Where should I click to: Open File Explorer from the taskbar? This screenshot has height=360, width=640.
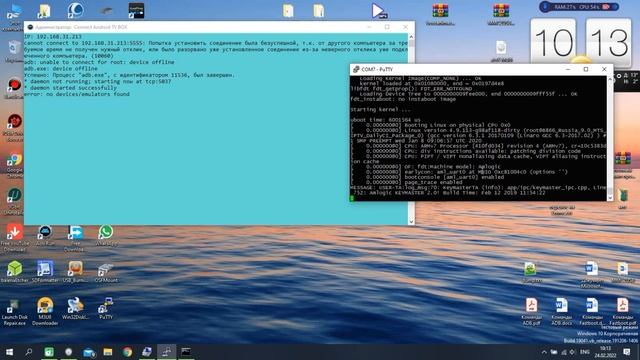point(108,352)
